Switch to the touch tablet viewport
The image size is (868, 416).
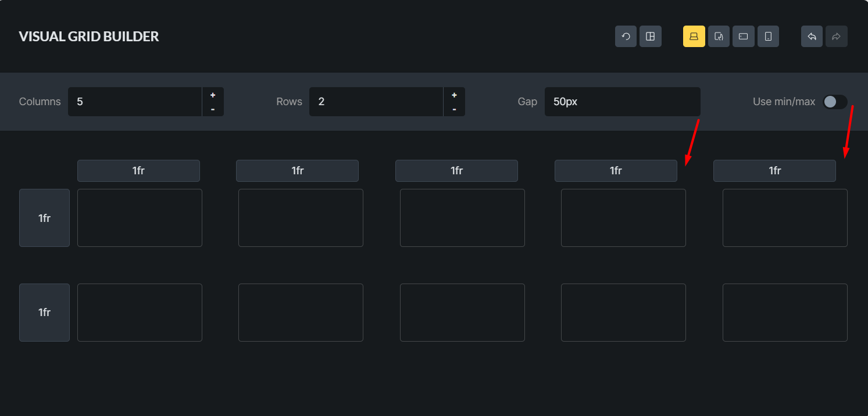[x=719, y=37]
